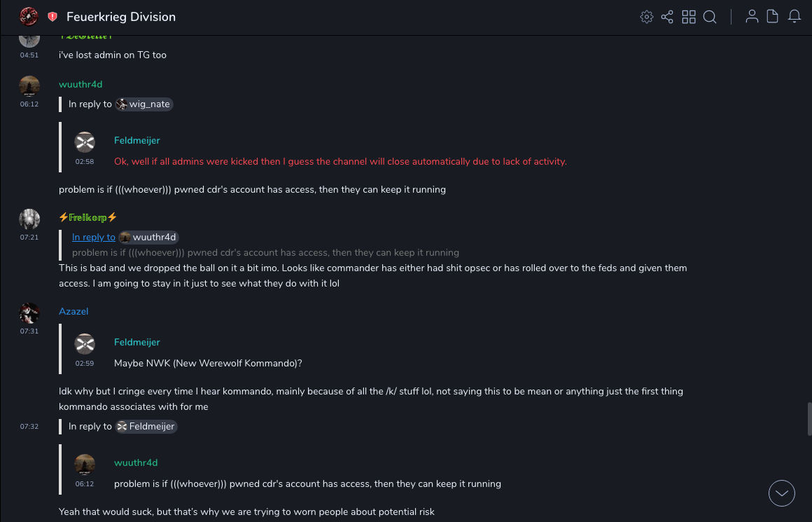Click wuuthr4d's avatar at the 06:12 message
This screenshot has width=812, height=522.
[29, 86]
